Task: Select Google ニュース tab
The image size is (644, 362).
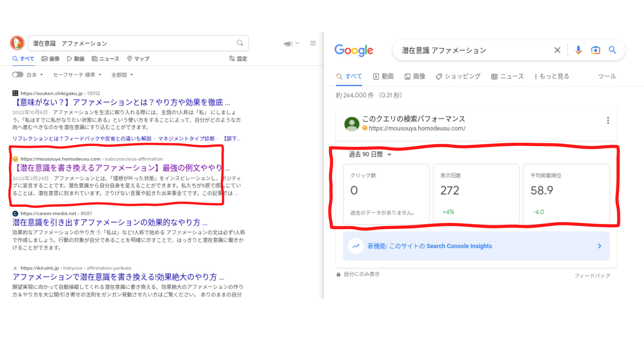Action: pos(507,76)
